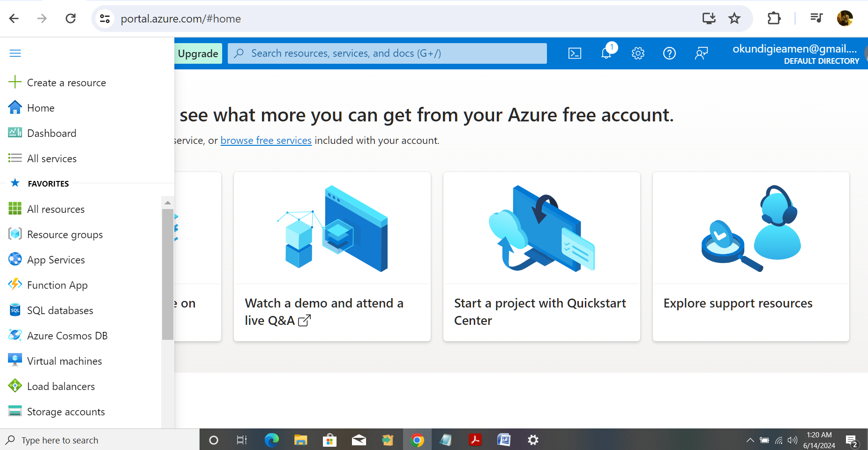Open Virtual machines from favorites
Image resolution: width=868 pixels, height=450 pixels.
click(64, 361)
